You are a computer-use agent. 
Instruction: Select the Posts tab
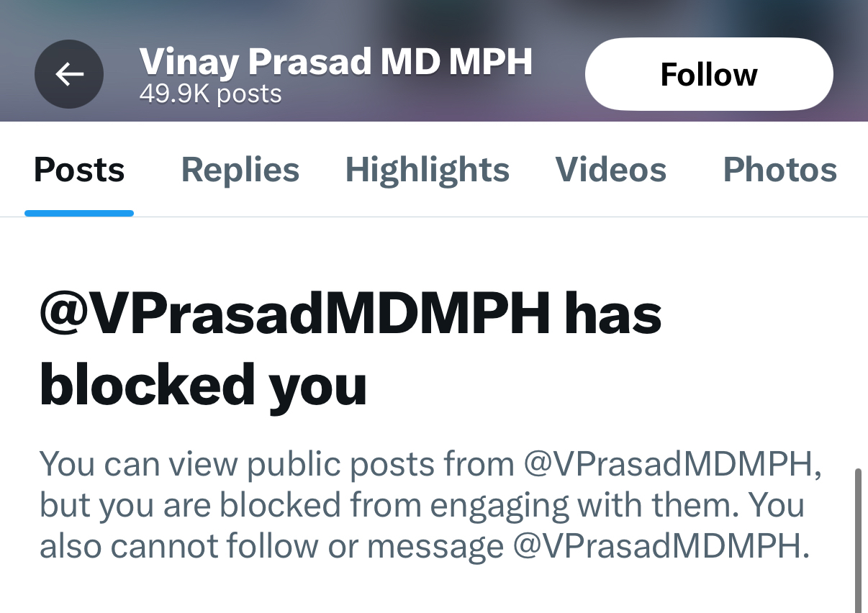[79, 171]
